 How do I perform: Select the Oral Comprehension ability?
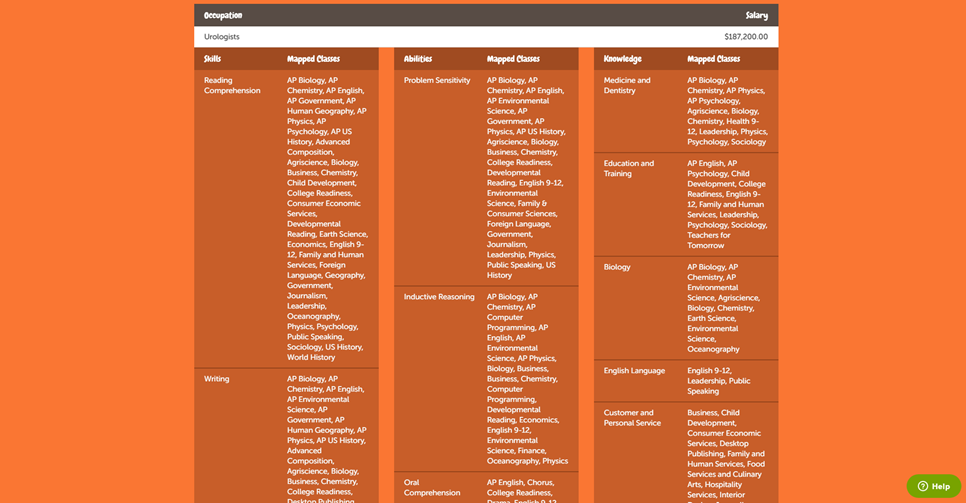pos(432,487)
